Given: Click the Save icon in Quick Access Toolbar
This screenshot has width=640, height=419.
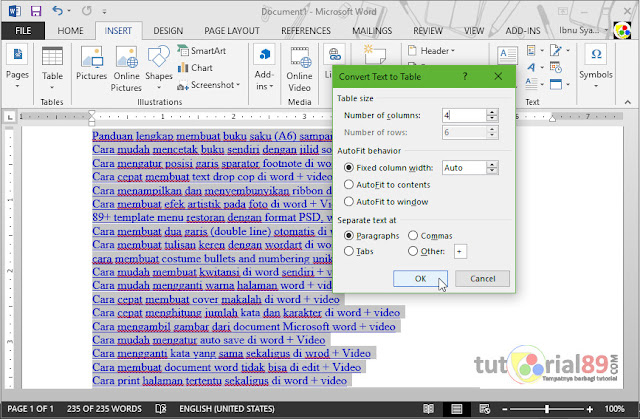Looking at the screenshot, I should 36,11.
